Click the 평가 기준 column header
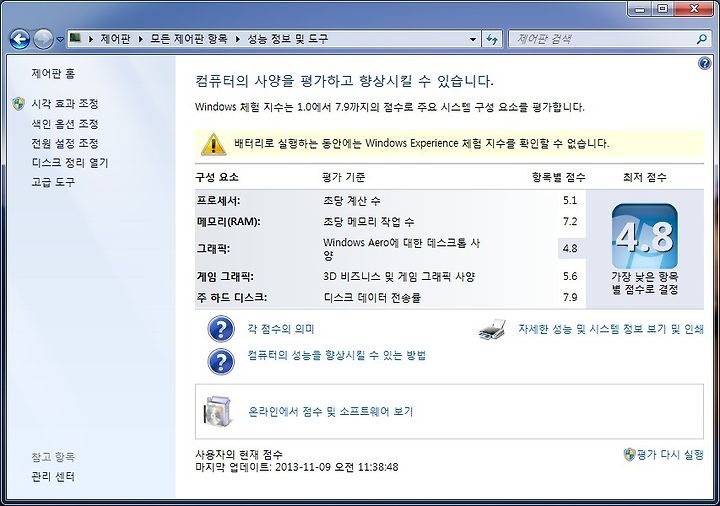The height and width of the screenshot is (506, 720). tap(344, 177)
